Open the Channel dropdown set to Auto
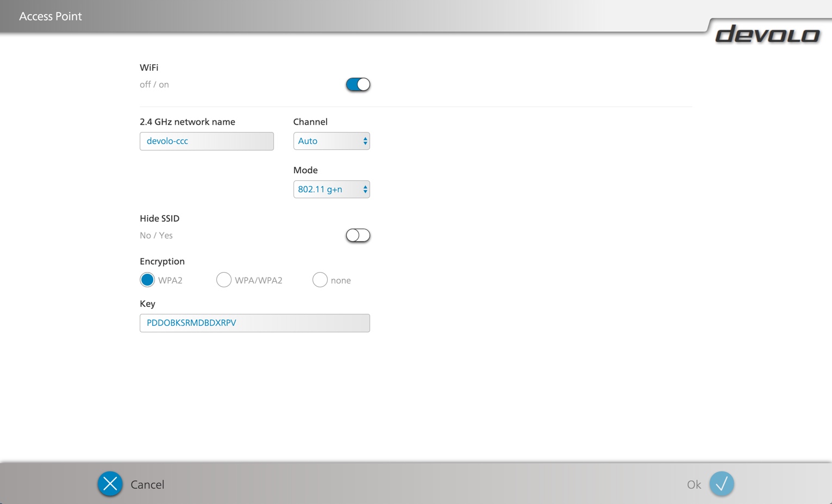Image resolution: width=832 pixels, height=504 pixels. [x=331, y=141]
